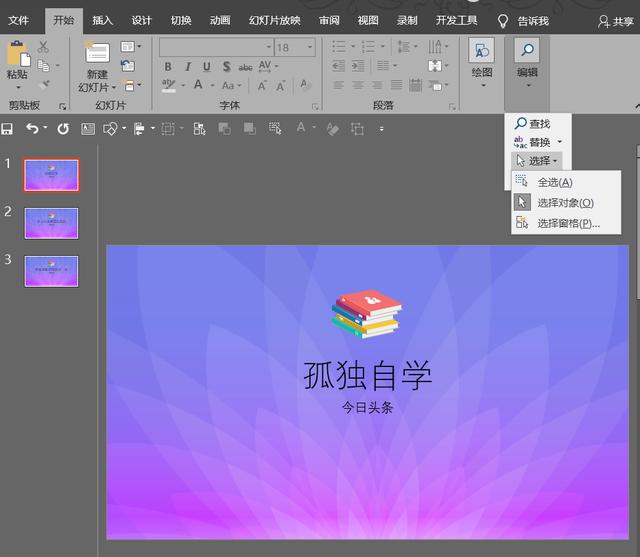
Task: Click the Reset slide icon
Action: click(128, 65)
